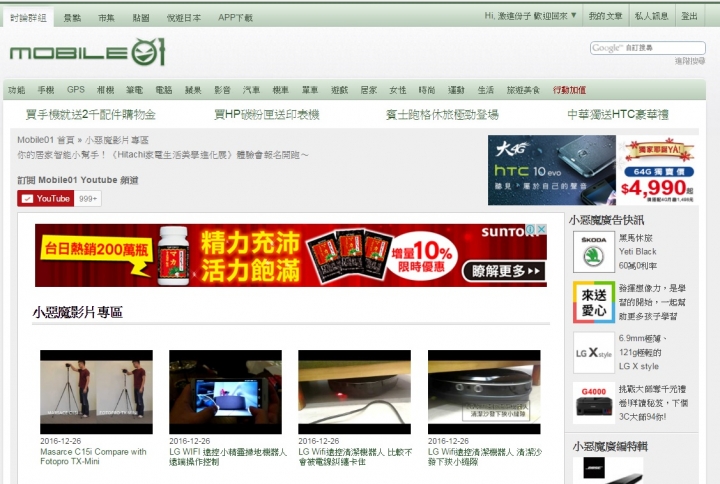Image resolution: width=720 pixels, height=484 pixels.
Task: Open the 悅遊日本 top menu item
Action: click(x=184, y=18)
